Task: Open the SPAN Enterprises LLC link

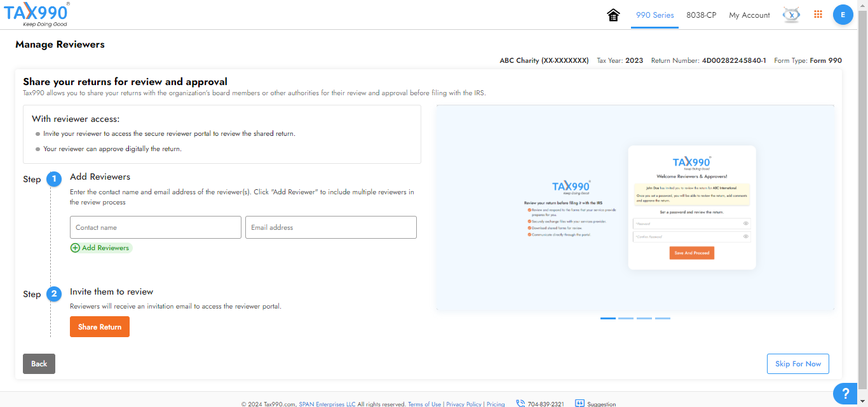Action: (x=327, y=404)
